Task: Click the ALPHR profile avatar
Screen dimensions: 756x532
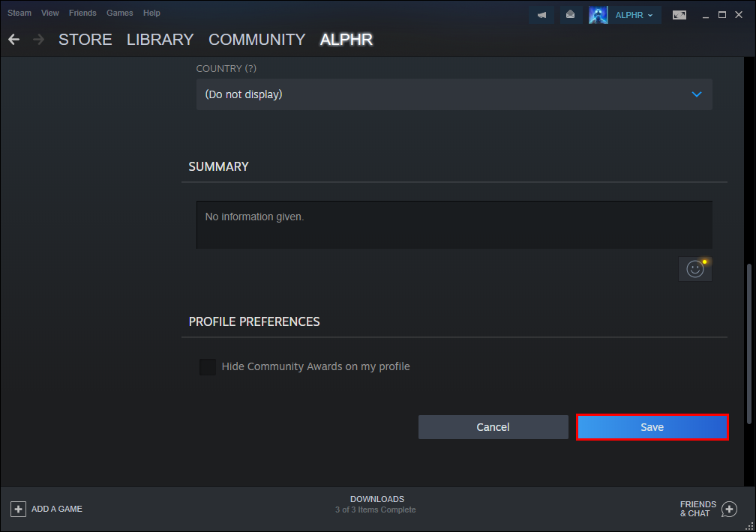Action: tap(598, 15)
